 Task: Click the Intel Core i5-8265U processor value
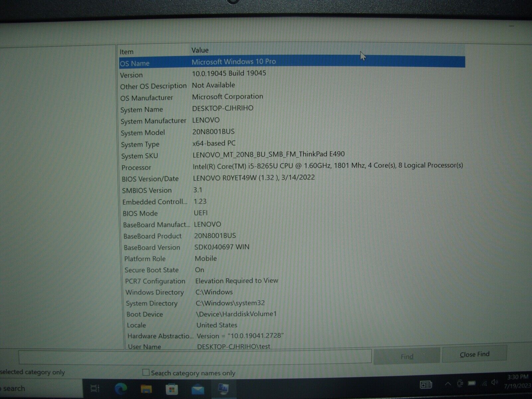click(328, 165)
